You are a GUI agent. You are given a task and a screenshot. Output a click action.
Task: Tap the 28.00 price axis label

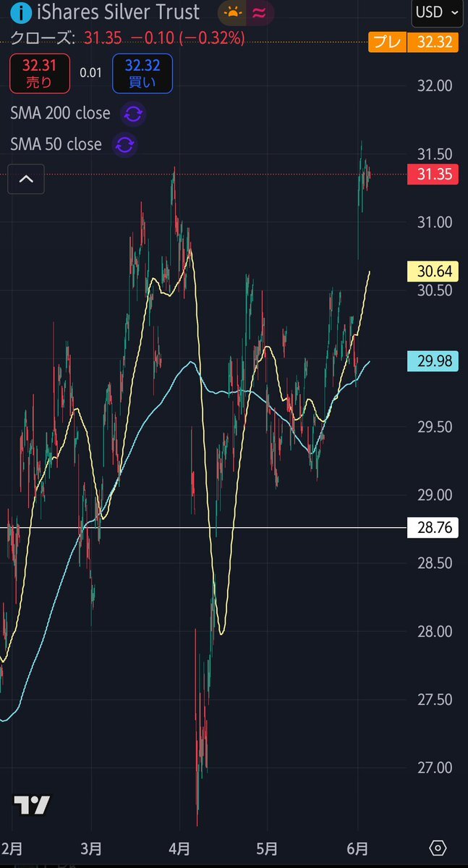tap(434, 631)
